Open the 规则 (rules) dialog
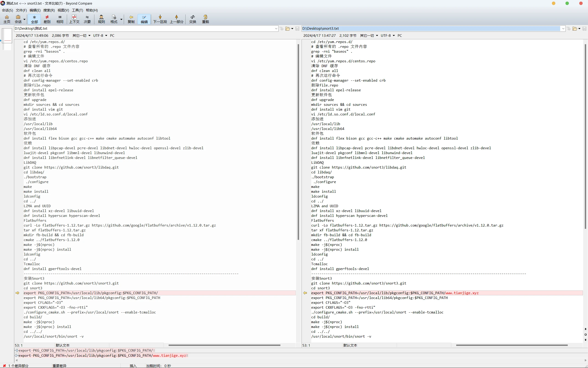The image size is (588, 368). [x=101, y=19]
